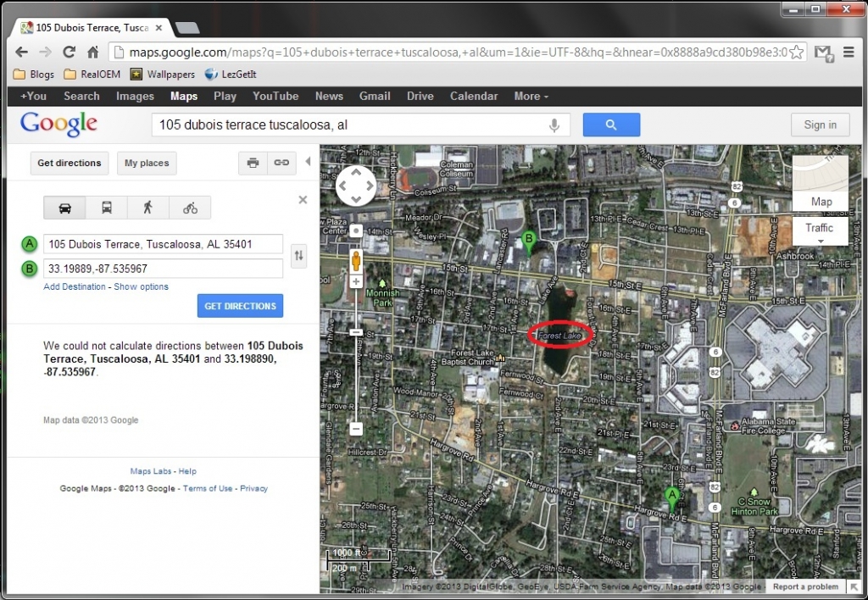Bookmark this page with the star icon

click(x=797, y=53)
